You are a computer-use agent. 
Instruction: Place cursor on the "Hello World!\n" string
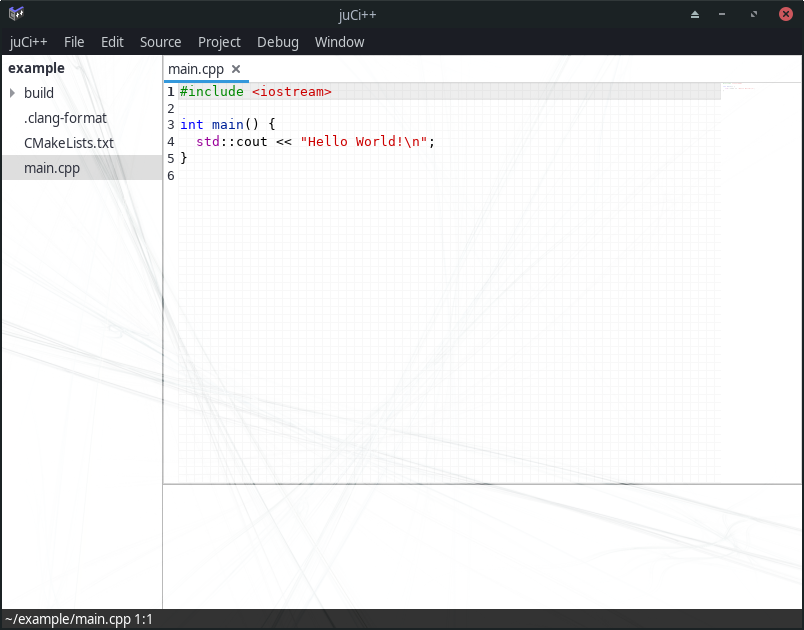364,141
